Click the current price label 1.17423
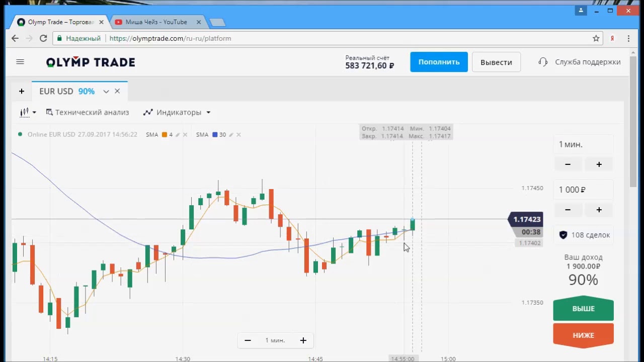Screen dimensions: 644x362 coord(527,219)
